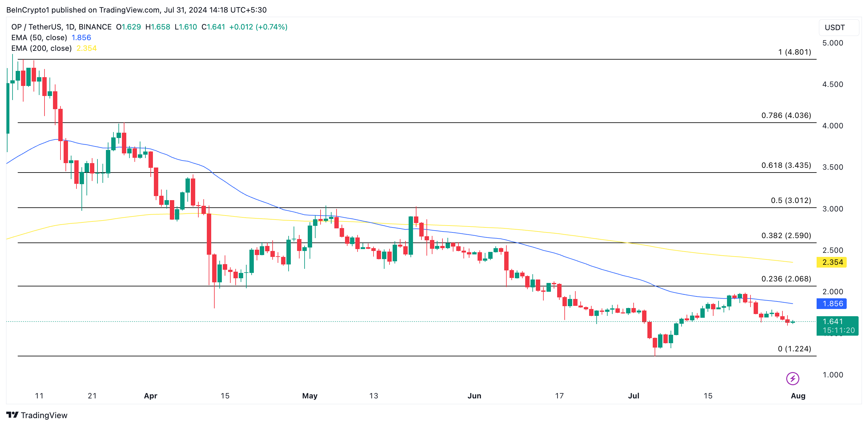Click the May marker on time axis

point(310,396)
